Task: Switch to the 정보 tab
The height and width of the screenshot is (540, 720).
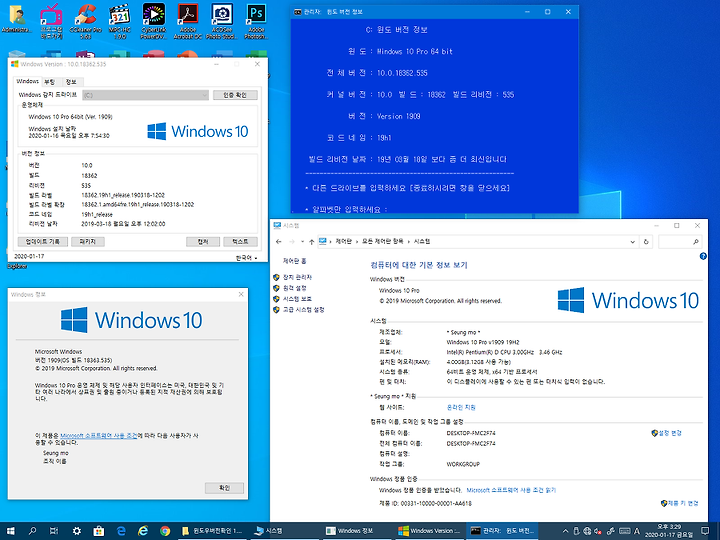Action: click(x=71, y=82)
